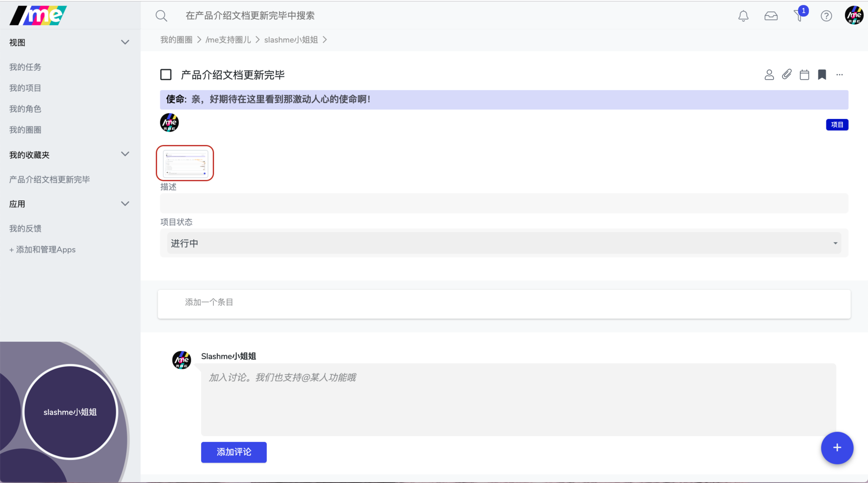Open 我的角色 in the sidebar
This screenshot has height=483, width=868.
(25, 109)
